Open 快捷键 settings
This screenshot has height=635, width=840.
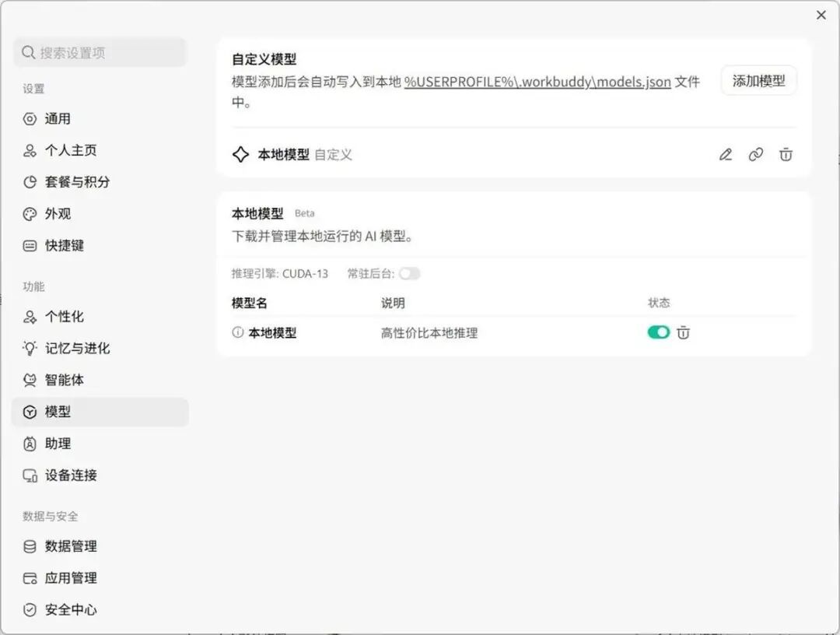pyautogui.click(x=100, y=246)
